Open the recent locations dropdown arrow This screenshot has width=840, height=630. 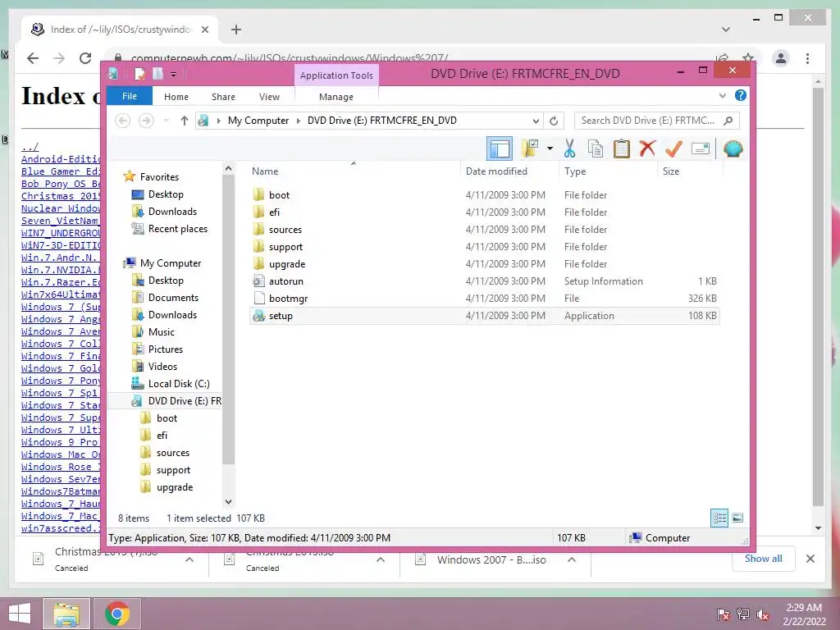166,121
